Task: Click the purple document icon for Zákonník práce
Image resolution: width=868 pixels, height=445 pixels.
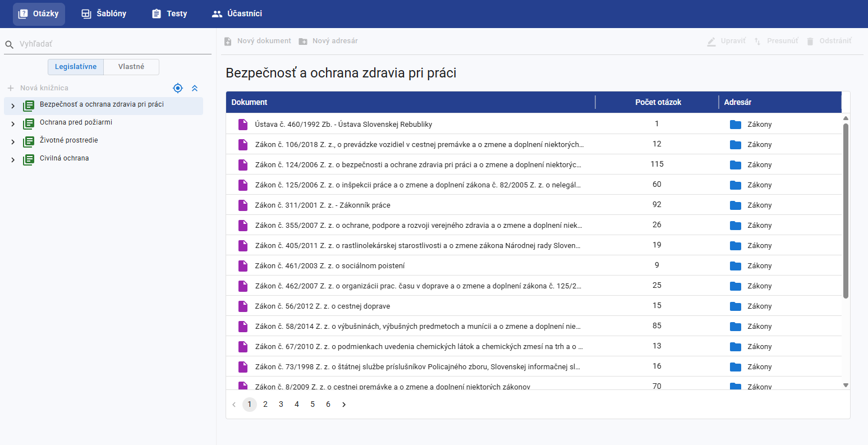Action: [243, 205]
